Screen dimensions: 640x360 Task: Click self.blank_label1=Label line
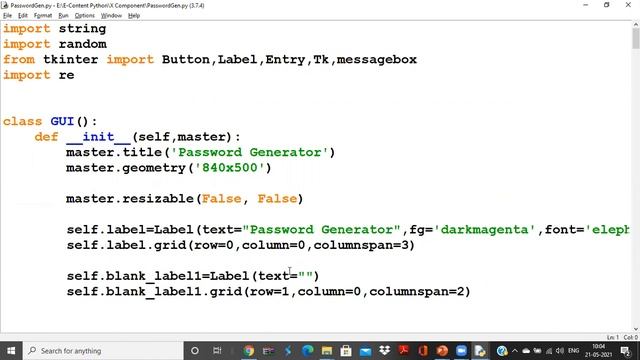193,276
